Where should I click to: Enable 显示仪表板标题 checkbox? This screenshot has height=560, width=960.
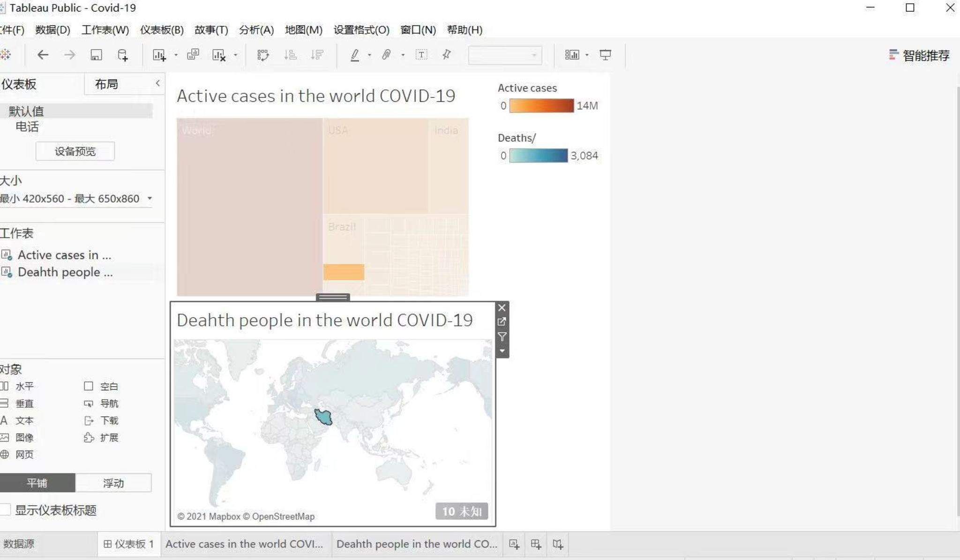tap(6, 510)
